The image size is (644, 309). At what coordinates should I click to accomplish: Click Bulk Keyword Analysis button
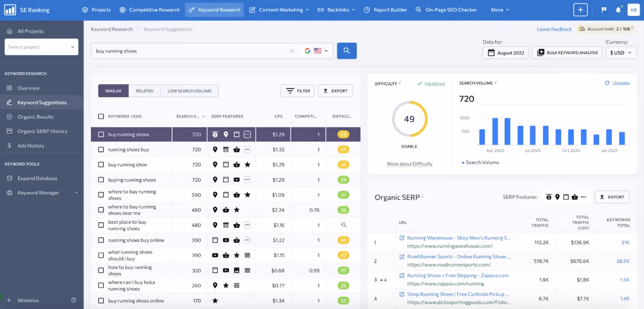(x=567, y=53)
